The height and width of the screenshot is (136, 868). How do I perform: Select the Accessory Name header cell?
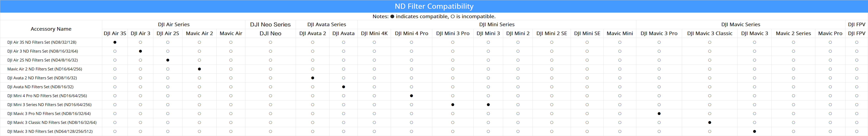[x=51, y=29]
